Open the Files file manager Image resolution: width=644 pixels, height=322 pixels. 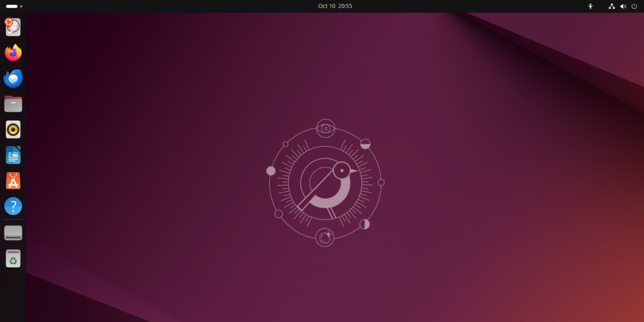coord(13,104)
